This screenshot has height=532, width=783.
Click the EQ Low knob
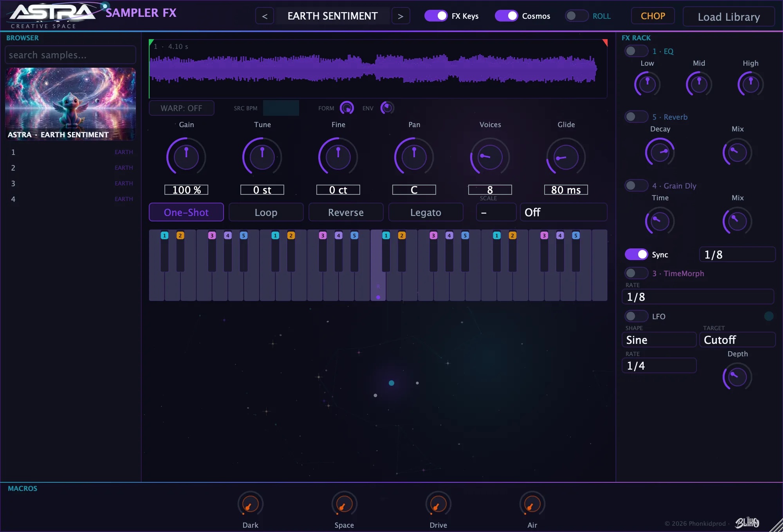[647, 84]
